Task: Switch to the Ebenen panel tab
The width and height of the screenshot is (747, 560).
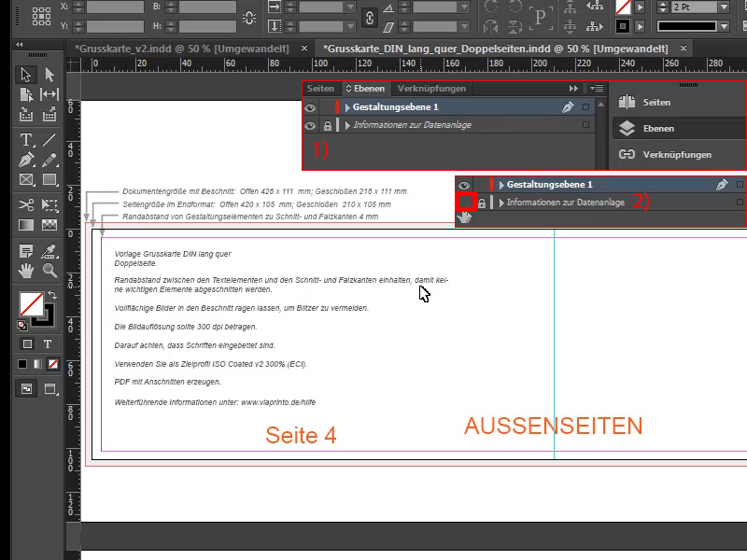Action: pyautogui.click(x=365, y=89)
